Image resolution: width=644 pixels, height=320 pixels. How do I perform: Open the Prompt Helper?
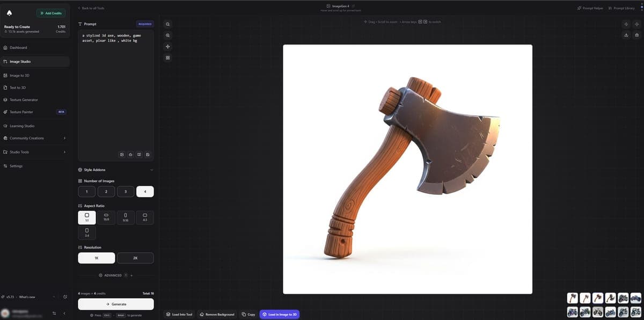click(x=590, y=8)
